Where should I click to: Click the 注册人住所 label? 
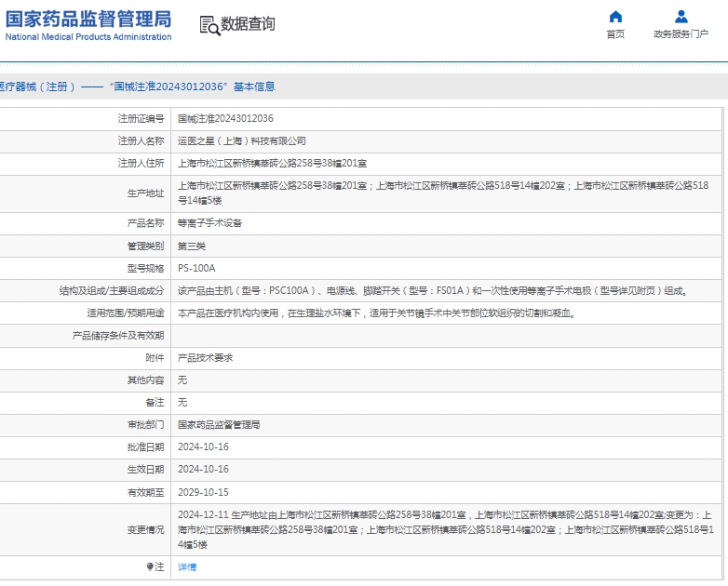point(142,164)
